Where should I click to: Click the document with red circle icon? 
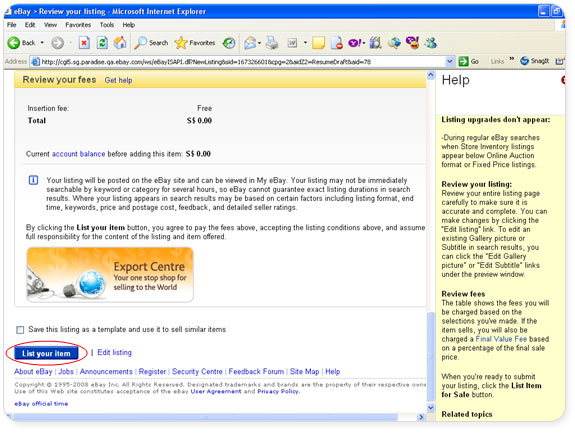tap(336, 43)
